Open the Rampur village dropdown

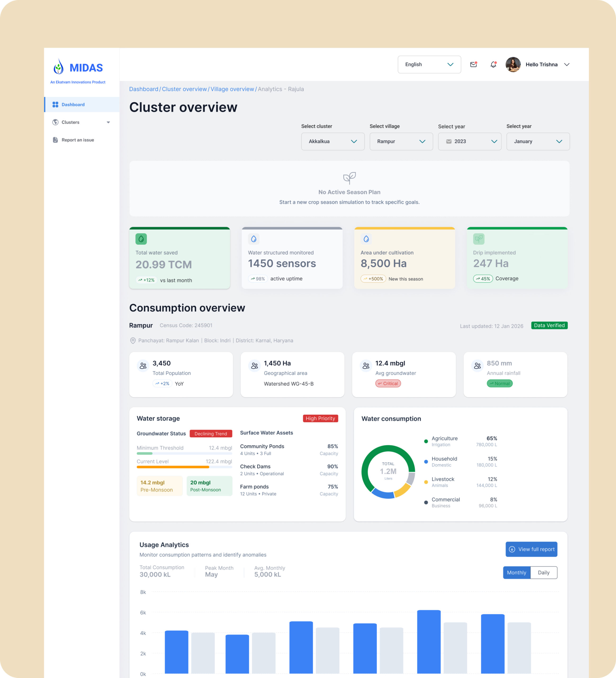[x=401, y=142]
